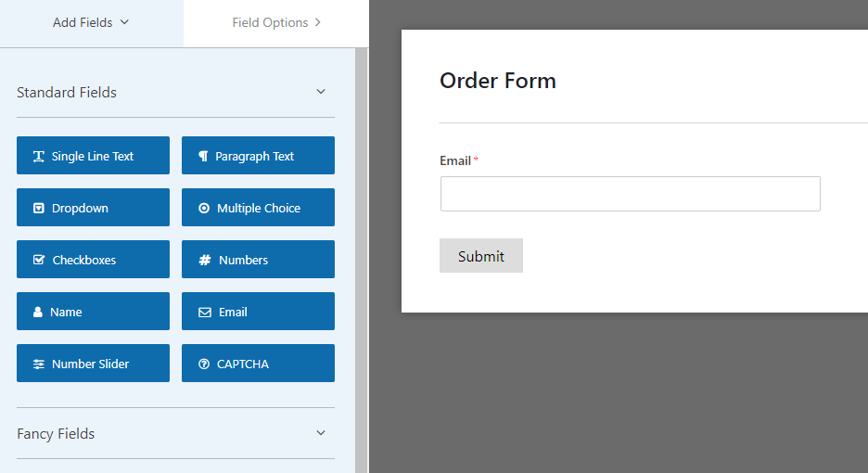Click the fields panel vertical scrollbar
The width and height of the screenshot is (868, 473).
coord(361,260)
